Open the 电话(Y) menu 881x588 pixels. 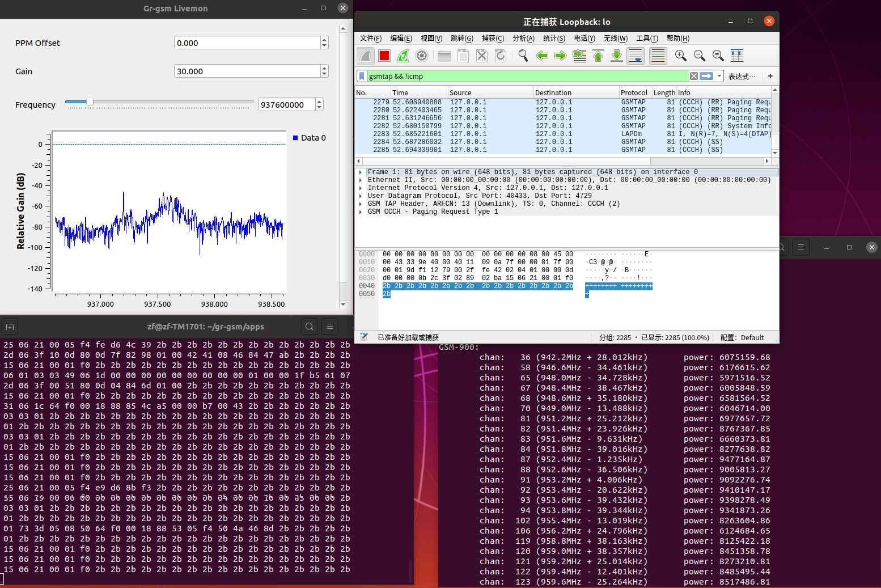click(584, 38)
